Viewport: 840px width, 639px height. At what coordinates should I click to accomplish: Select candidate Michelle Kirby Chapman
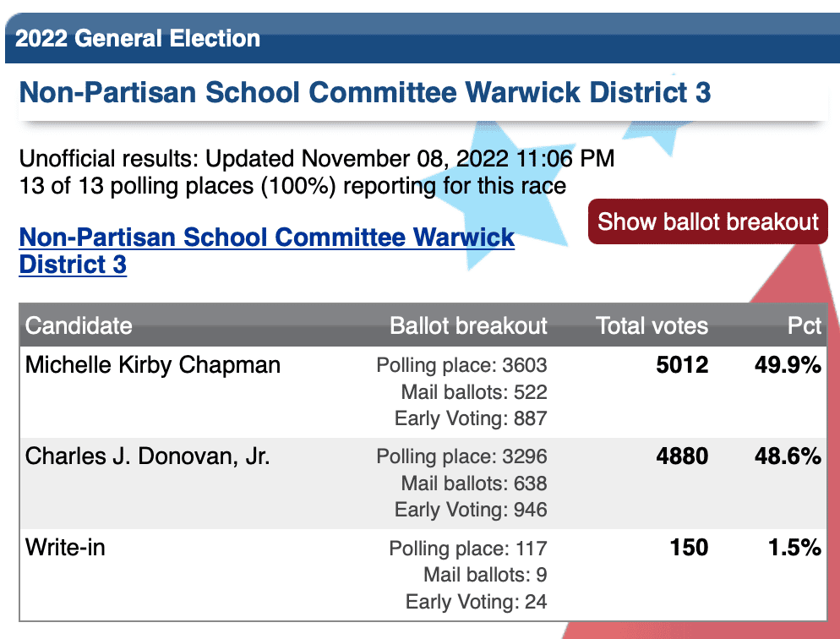pos(153,365)
